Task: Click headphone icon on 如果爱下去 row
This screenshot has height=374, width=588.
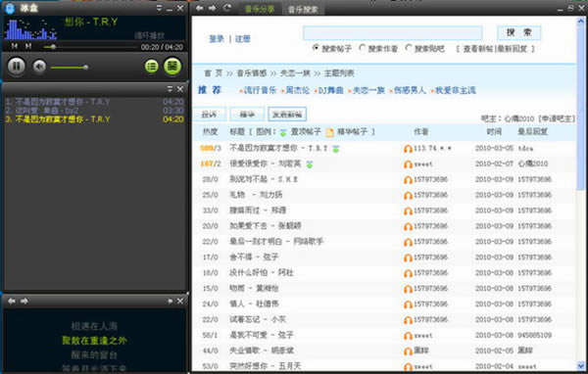Action: coord(408,227)
